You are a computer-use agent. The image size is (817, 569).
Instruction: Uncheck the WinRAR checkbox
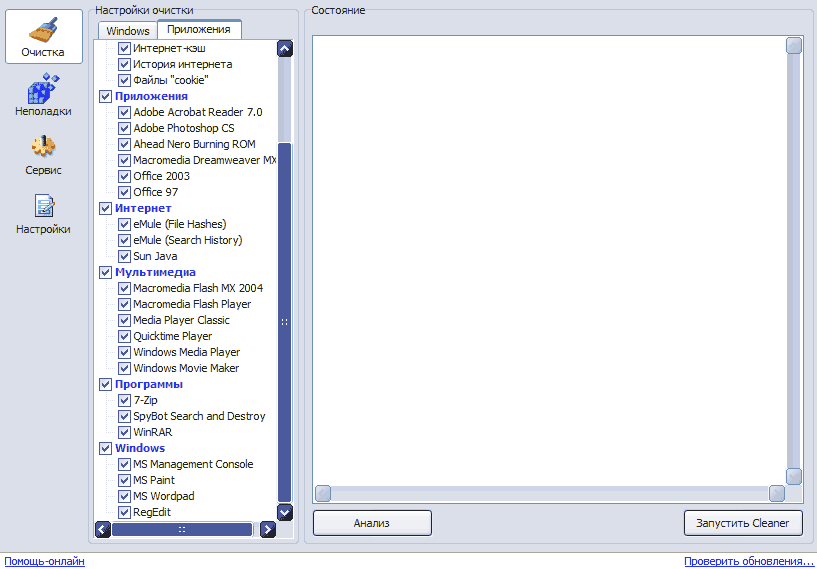[124, 432]
